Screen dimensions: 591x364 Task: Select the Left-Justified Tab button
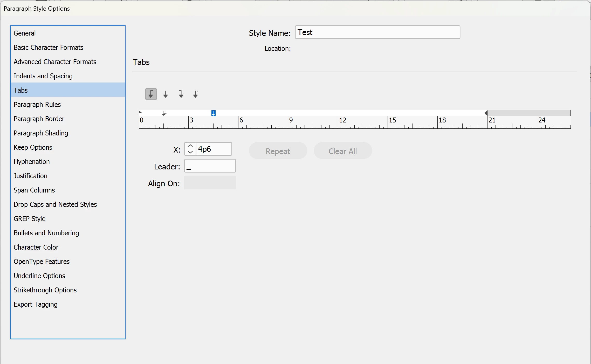click(151, 94)
